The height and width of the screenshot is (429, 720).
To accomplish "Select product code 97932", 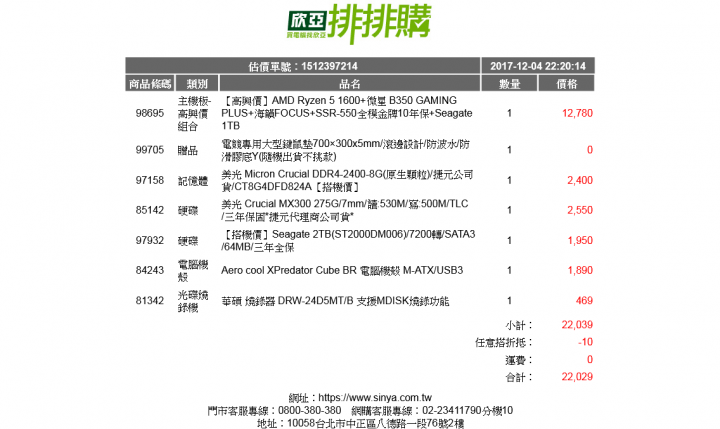I will [x=150, y=240].
